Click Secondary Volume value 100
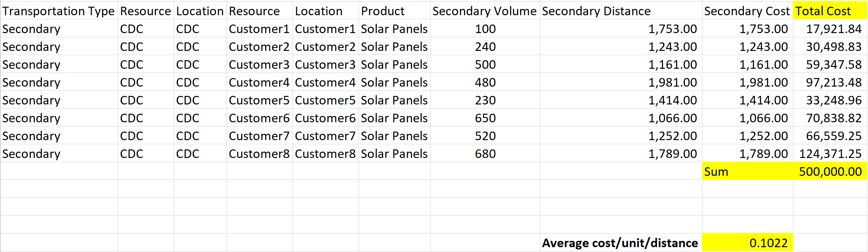This screenshot has height=252, width=868. point(485,29)
